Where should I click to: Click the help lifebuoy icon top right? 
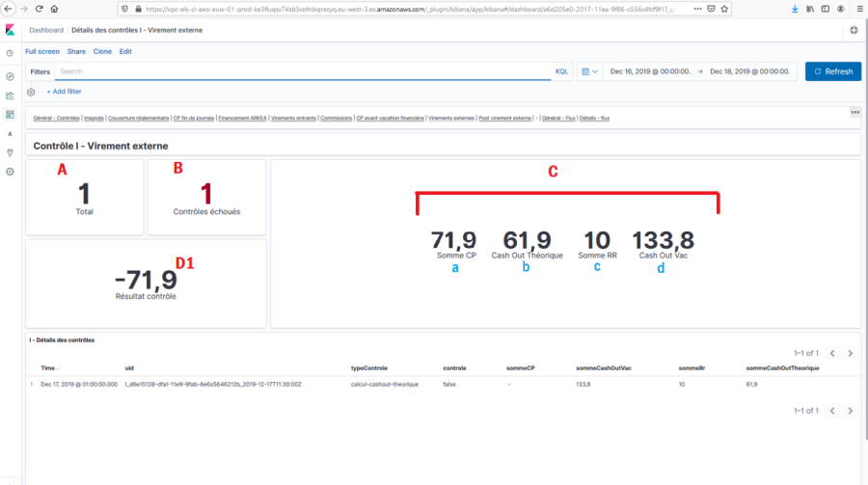coord(854,31)
